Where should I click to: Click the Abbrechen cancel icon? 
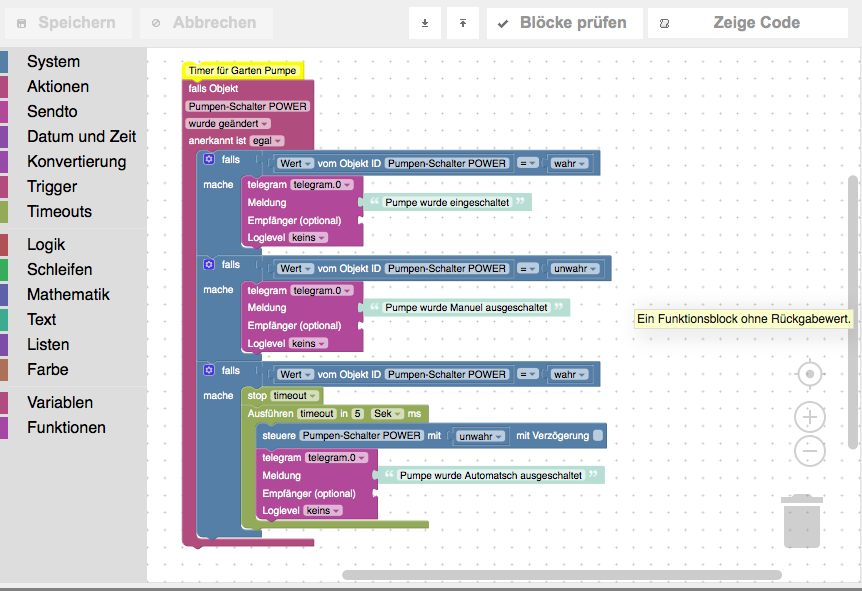[x=156, y=23]
